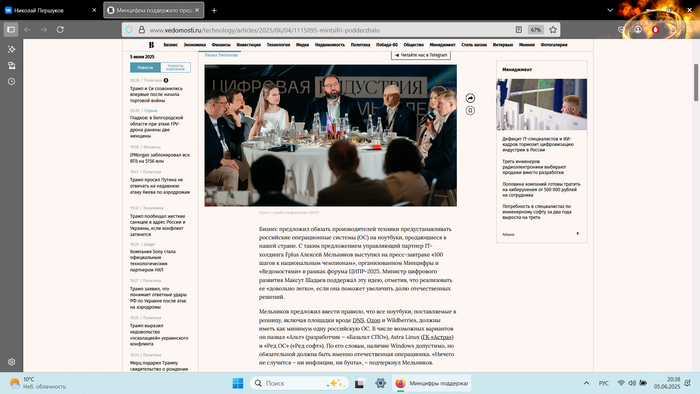This screenshot has height=394, width=700.
Task: Follow the ГК «Астра» link
Action: (x=437, y=337)
